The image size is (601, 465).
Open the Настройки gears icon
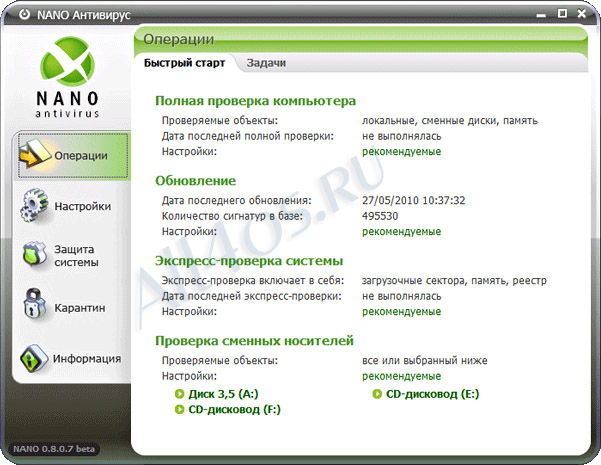pos(34,205)
